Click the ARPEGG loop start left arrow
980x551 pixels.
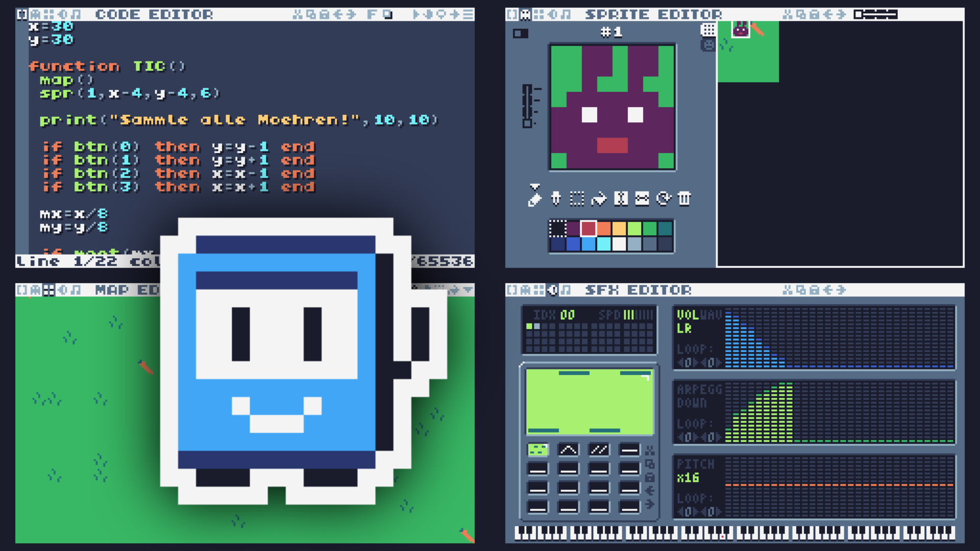(680, 437)
